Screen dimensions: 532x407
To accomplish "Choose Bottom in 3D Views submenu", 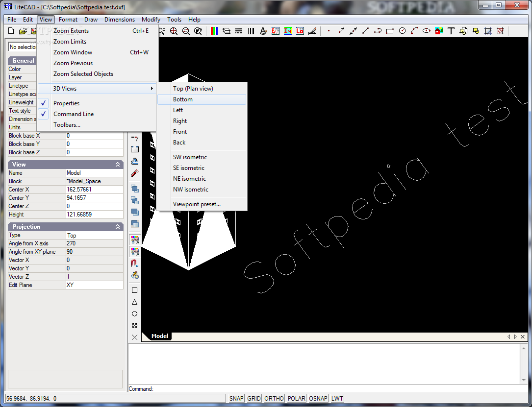I will click(x=202, y=99).
